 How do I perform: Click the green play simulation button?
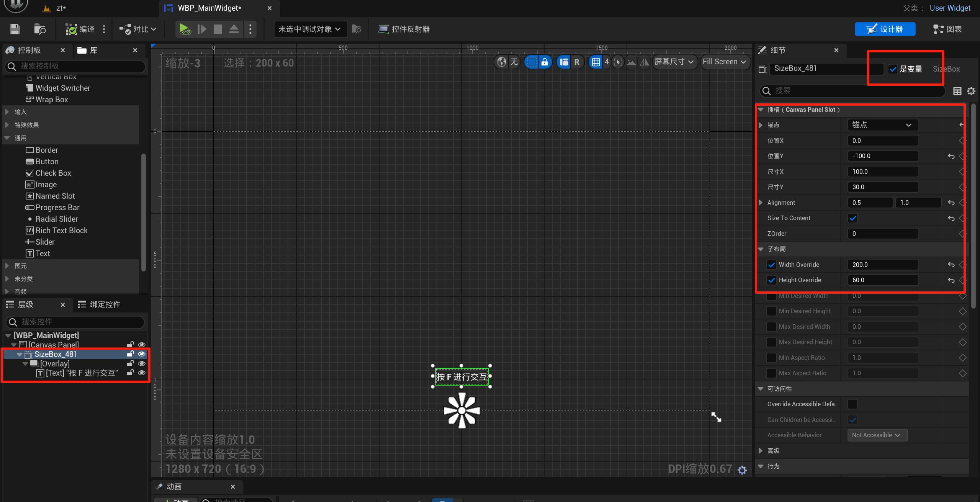[x=185, y=29]
